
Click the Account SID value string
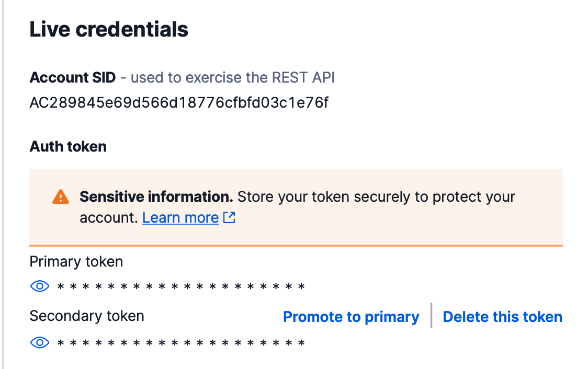179,102
